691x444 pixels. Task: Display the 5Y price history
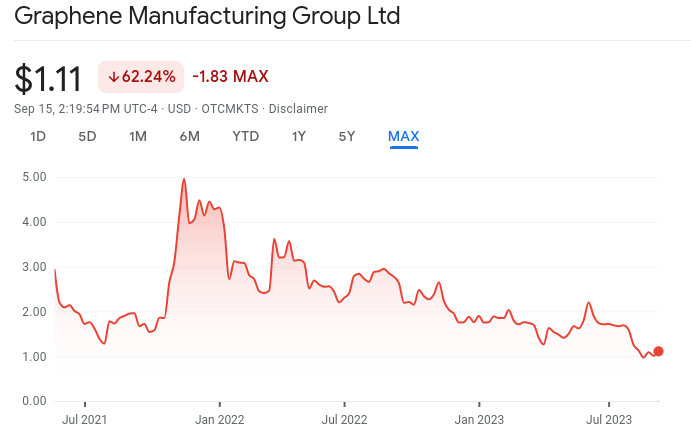point(346,136)
